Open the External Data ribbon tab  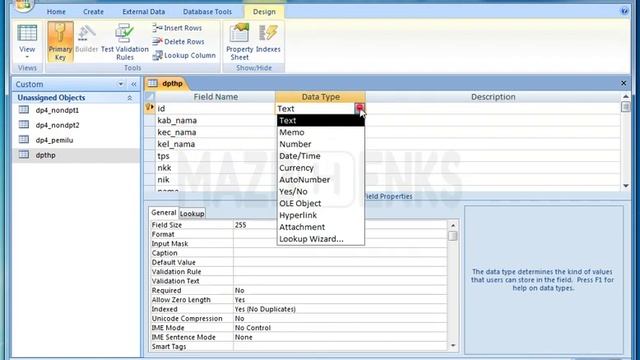144,12
